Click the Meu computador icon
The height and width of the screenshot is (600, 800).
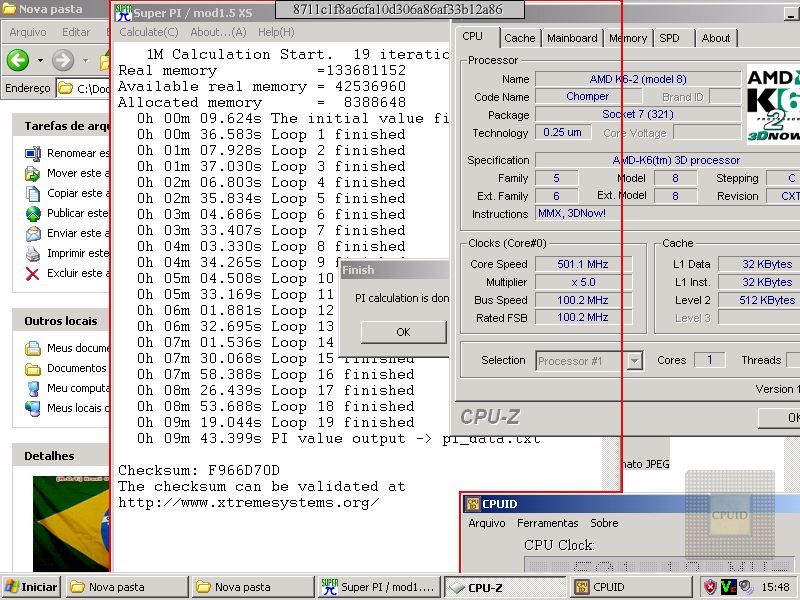pos(33,388)
